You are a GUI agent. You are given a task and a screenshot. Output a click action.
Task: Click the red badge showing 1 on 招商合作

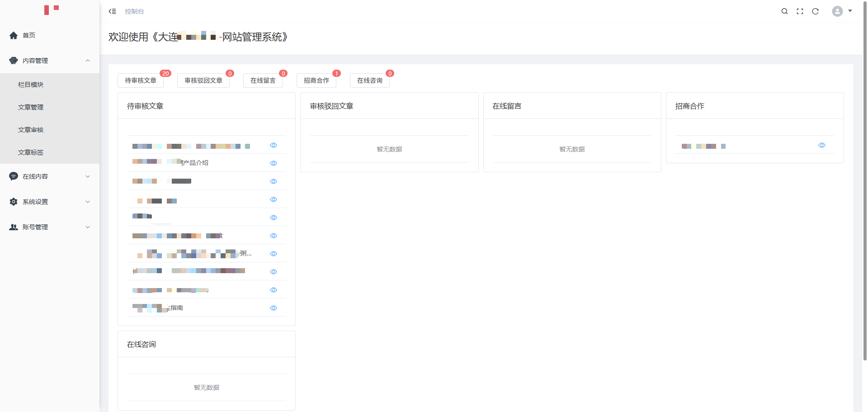coord(337,73)
